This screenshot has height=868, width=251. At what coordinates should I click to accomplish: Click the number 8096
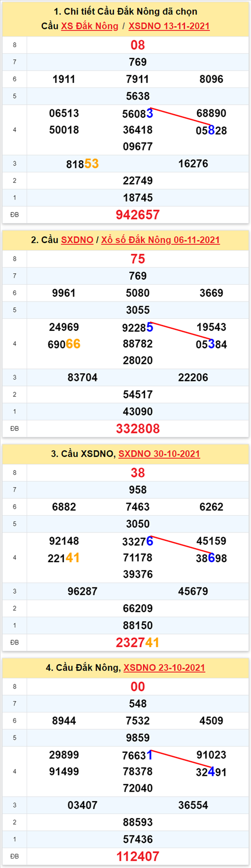click(211, 79)
